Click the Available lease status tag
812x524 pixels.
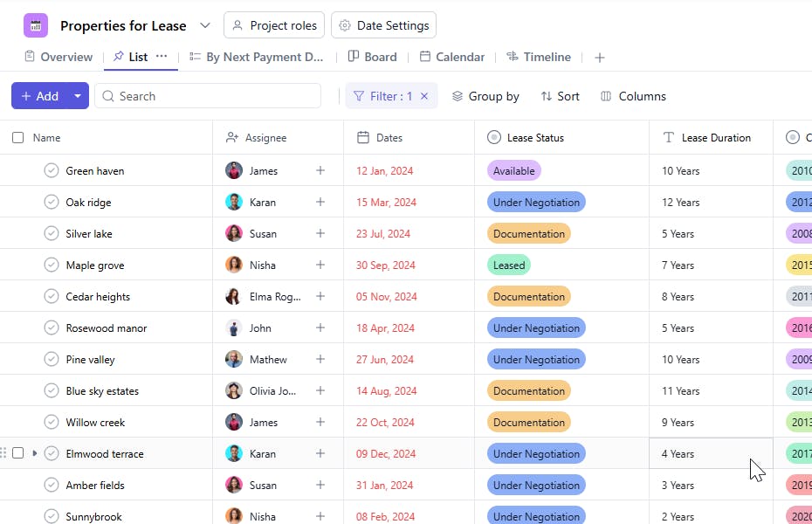[x=513, y=171]
